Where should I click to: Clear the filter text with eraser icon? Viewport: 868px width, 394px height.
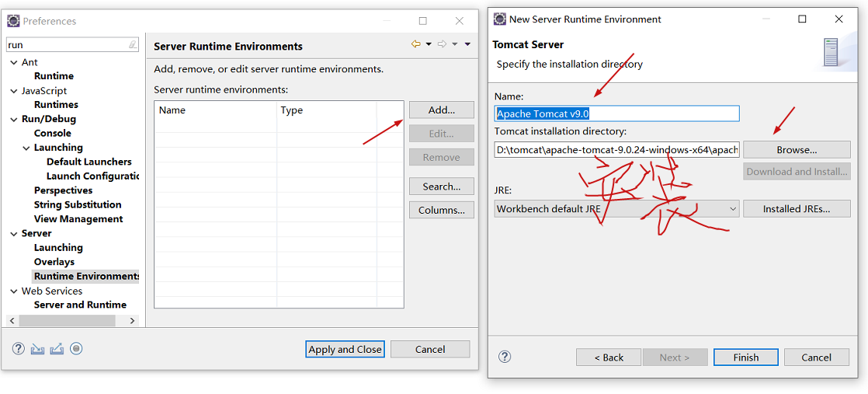[133, 45]
